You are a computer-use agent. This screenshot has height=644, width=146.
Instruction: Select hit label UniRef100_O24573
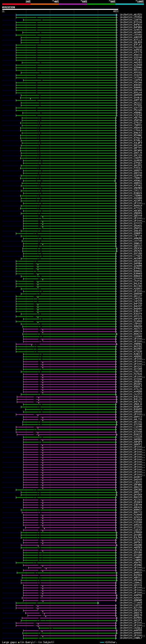pyautogui.click(x=131, y=30)
